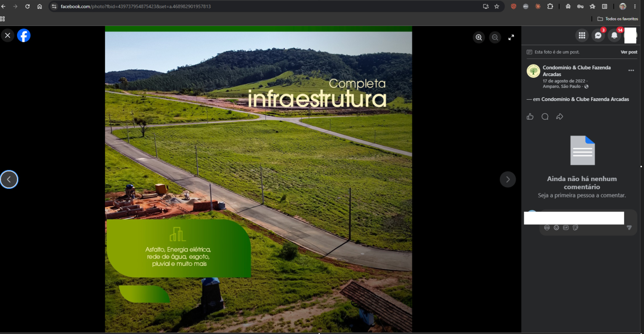Open Facebook notifications bell

click(x=614, y=36)
